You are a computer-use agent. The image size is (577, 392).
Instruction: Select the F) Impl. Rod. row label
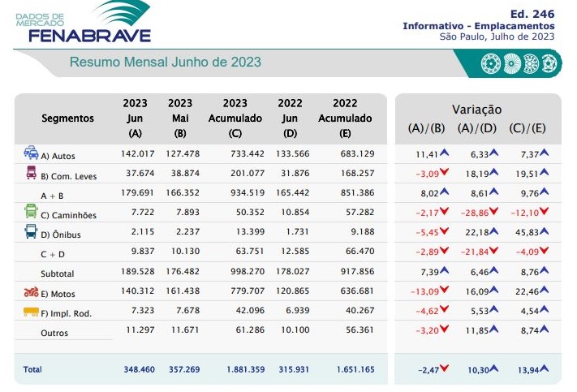pos(67,313)
